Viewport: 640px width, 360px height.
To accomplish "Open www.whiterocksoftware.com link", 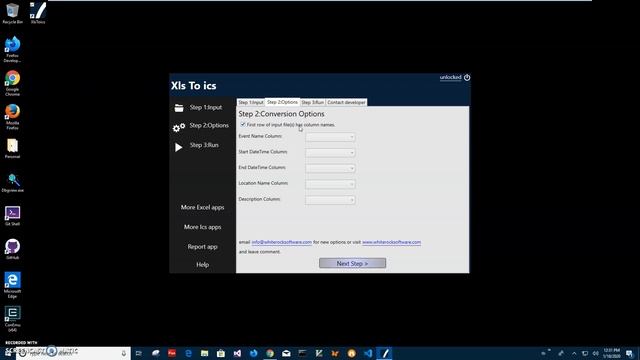I will point(391,242).
